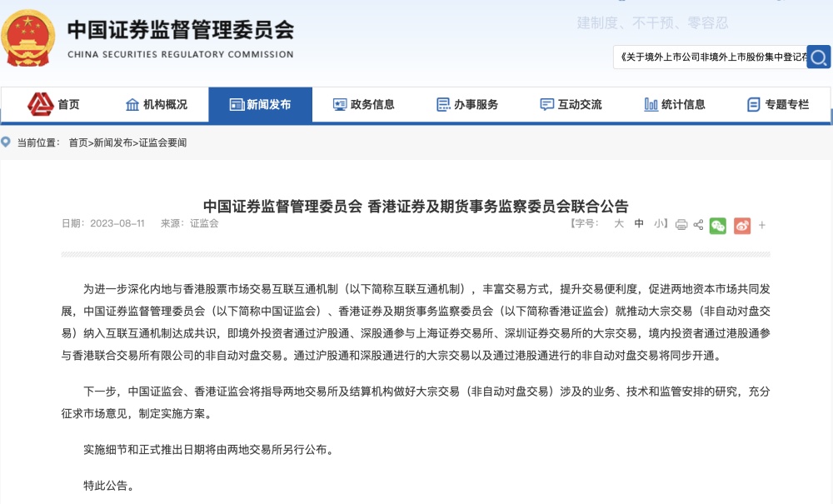833x504 pixels.
Task: Open the 统计信息 section
Action: point(675,105)
